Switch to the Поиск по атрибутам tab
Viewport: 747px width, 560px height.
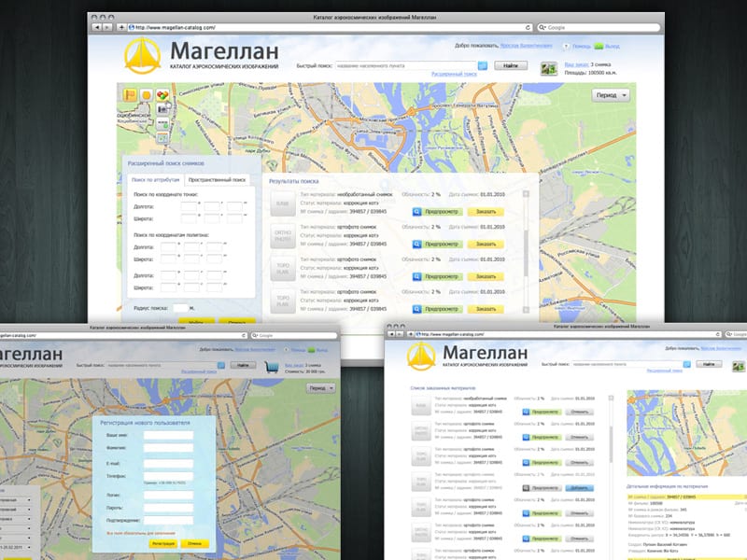point(155,180)
